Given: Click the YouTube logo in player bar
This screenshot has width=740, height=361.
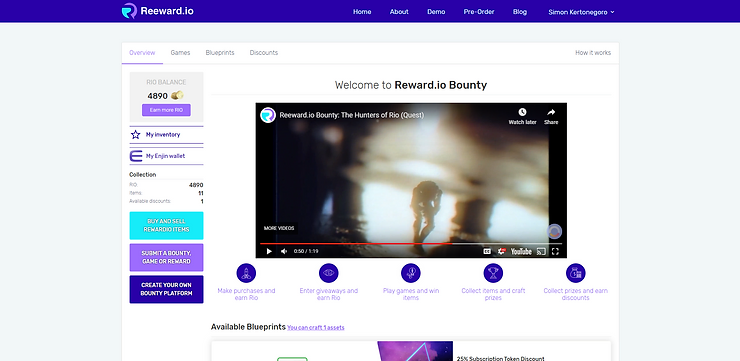Looking at the screenshot, I should point(521,252).
